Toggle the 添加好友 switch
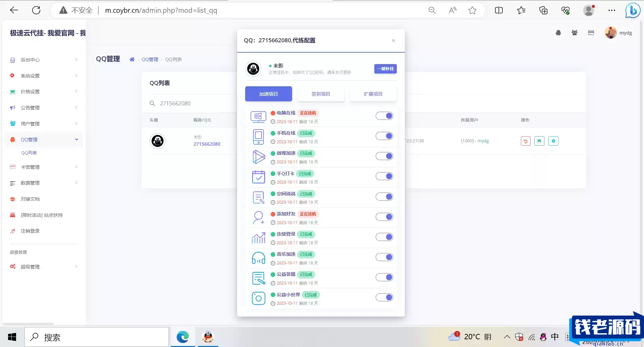The height and width of the screenshot is (347, 644). coord(384,217)
